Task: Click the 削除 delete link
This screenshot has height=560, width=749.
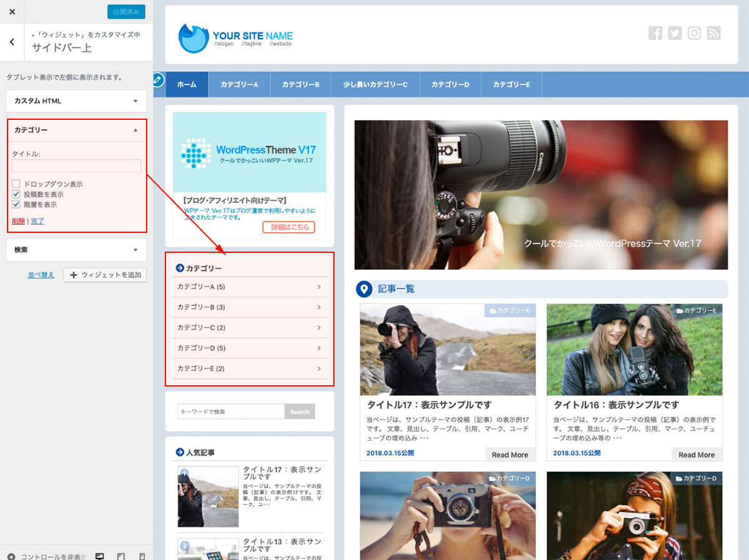Action: pos(19,221)
